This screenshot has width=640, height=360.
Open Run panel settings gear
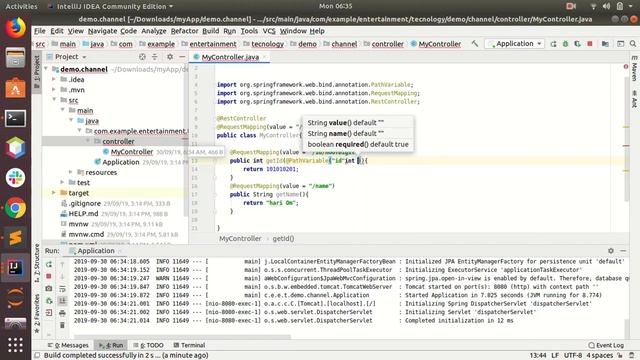[x=611, y=251]
